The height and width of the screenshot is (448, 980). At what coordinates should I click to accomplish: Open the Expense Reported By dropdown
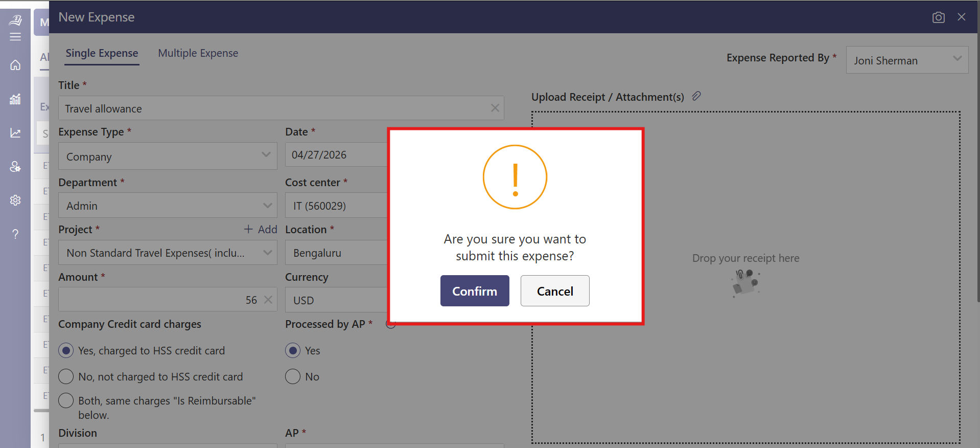907,60
